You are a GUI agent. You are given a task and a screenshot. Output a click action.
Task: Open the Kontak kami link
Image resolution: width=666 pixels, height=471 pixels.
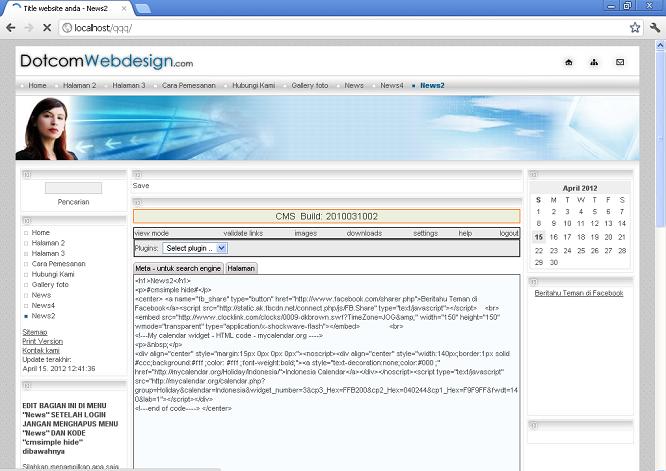(41, 350)
